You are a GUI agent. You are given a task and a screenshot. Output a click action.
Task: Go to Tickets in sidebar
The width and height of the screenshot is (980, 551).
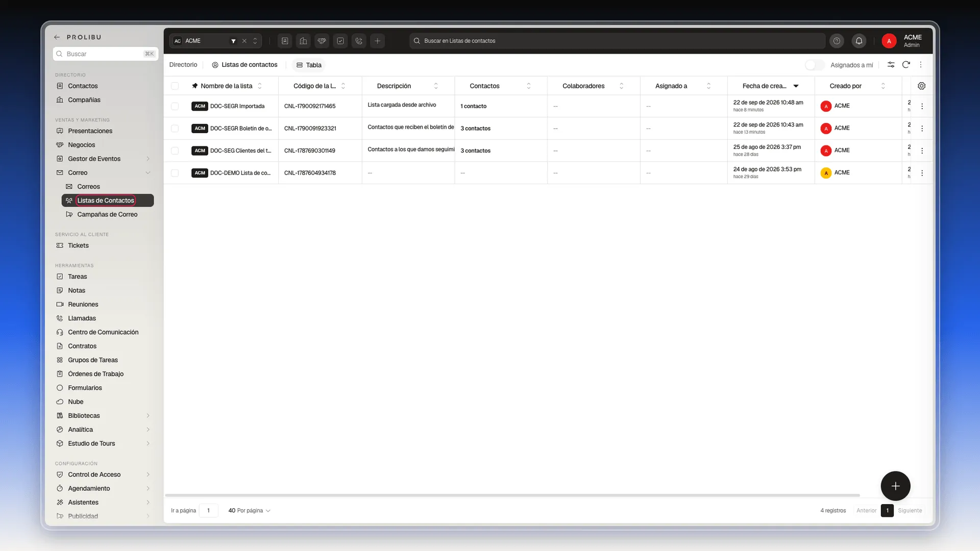click(x=78, y=245)
